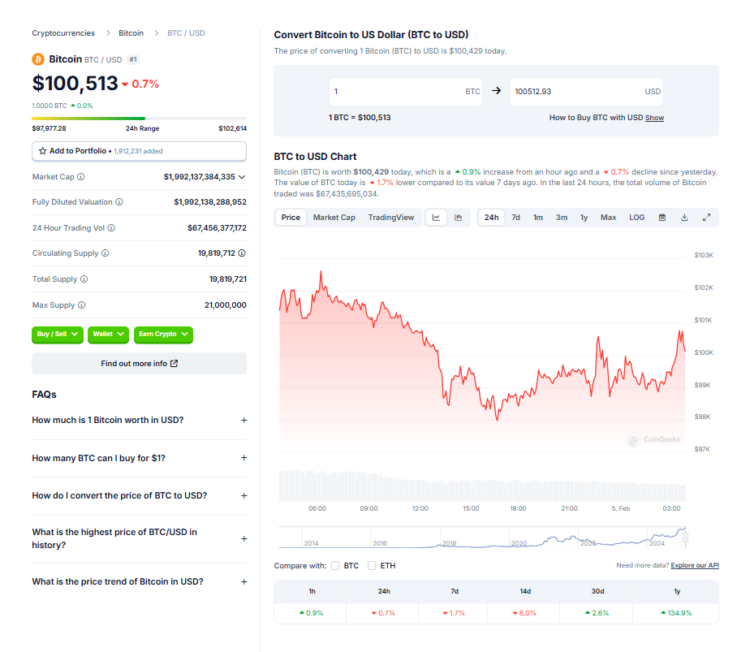The width and height of the screenshot is (750, 652).
Task: Click the 14d performance value 6.0%
Action: tap(524, 613)
